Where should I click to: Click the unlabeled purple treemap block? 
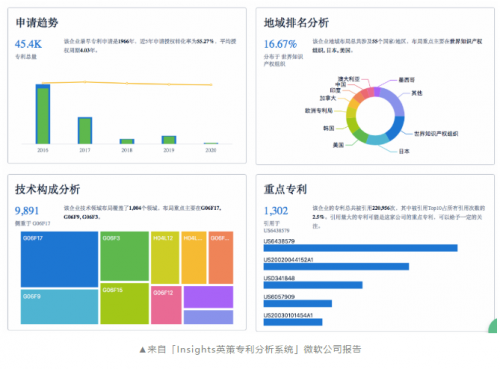pyautogui.click(x=208, y=297)
